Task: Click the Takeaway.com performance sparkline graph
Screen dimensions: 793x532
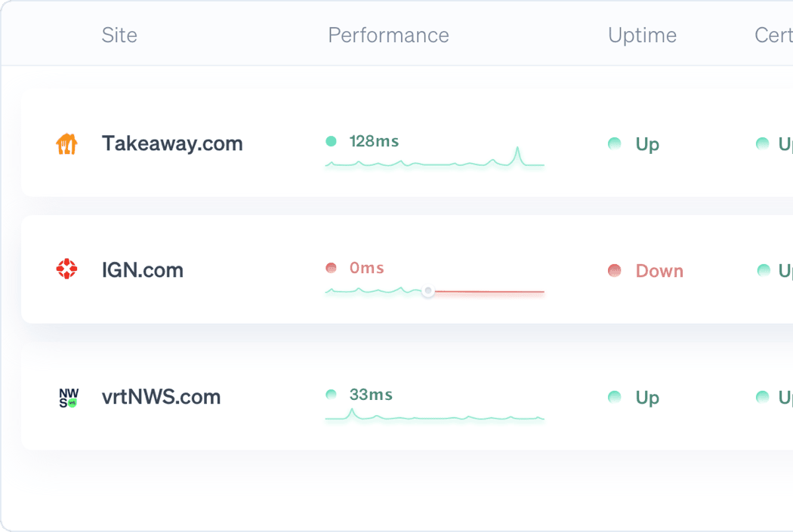Action: (x=434, y=161)
